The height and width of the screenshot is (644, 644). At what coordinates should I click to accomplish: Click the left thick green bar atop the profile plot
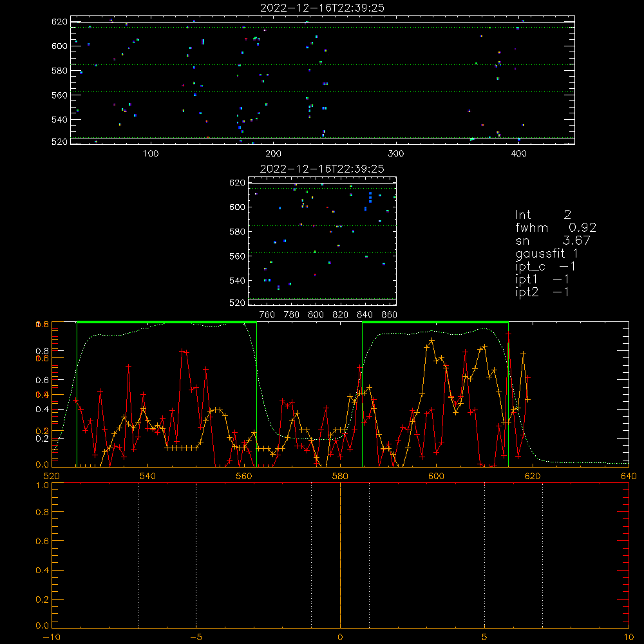coord(167,322)
